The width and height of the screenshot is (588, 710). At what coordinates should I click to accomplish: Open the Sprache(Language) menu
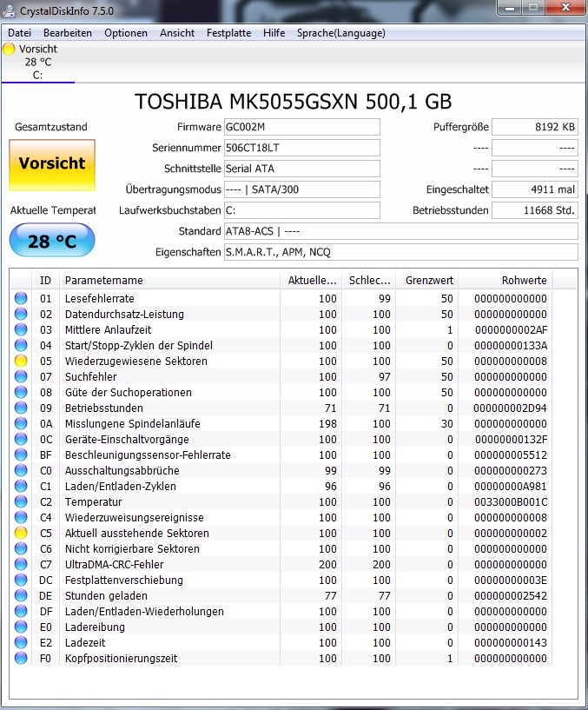[x=340, y=33]
